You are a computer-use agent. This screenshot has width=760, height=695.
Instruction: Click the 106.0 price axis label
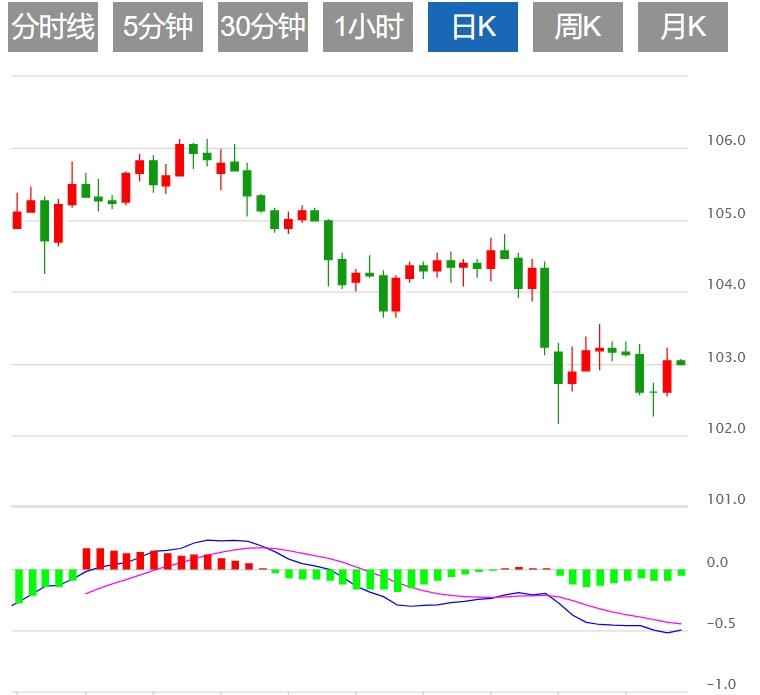tap(726, 141)
